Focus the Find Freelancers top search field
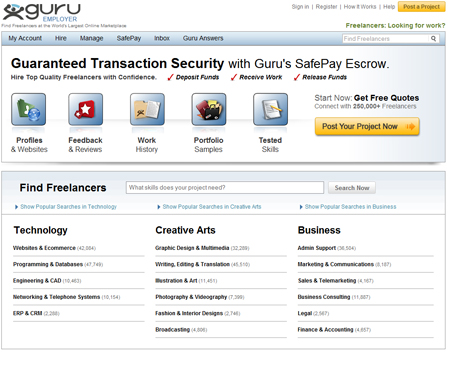This screenshot has width=450, height=366. tap(386, 39)
